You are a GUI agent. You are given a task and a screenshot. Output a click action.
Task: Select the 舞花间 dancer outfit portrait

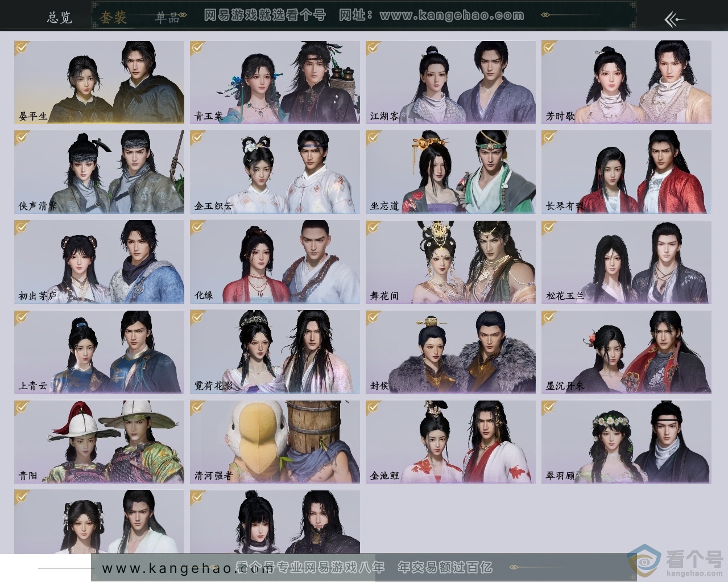450,262
